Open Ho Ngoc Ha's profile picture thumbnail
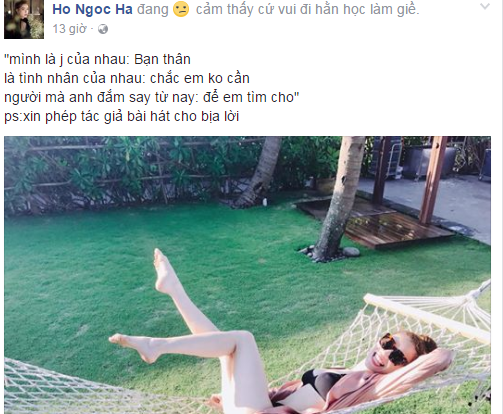 point(24,19)
